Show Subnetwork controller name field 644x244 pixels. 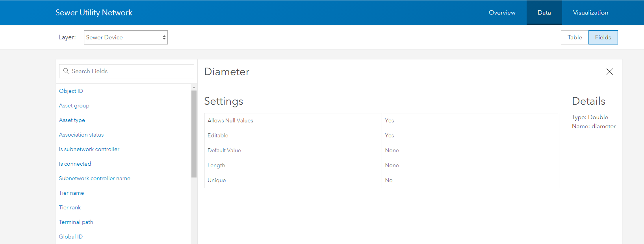click(x=95, y=178)
